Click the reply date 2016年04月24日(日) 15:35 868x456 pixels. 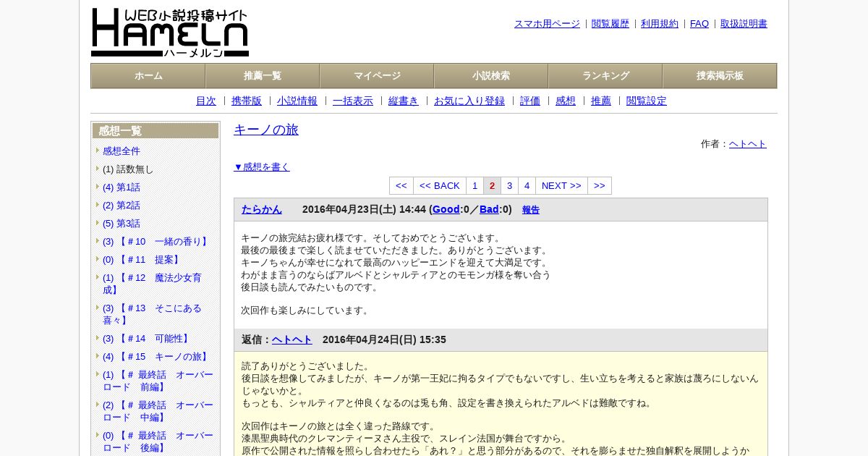click(384, 339)
